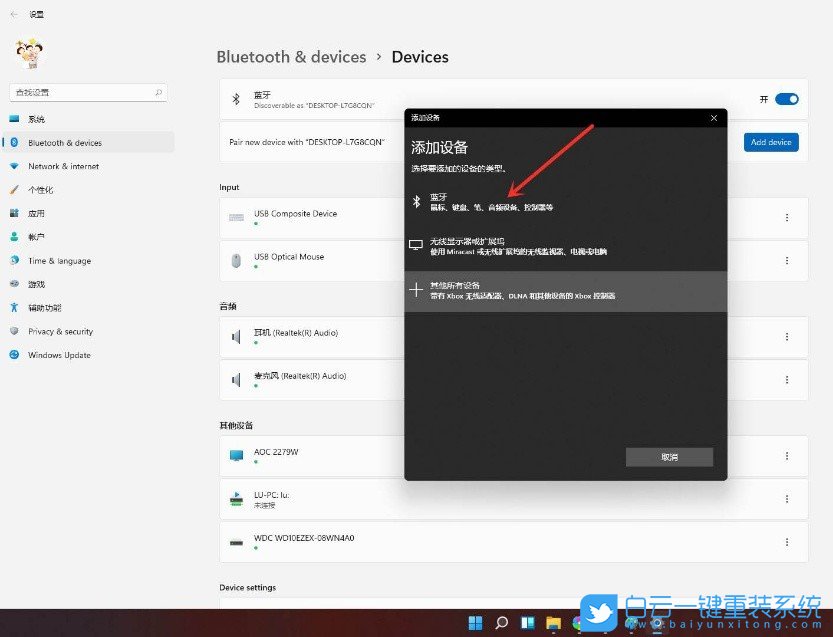Go to Network & internet in sidebar

[63, 166]
